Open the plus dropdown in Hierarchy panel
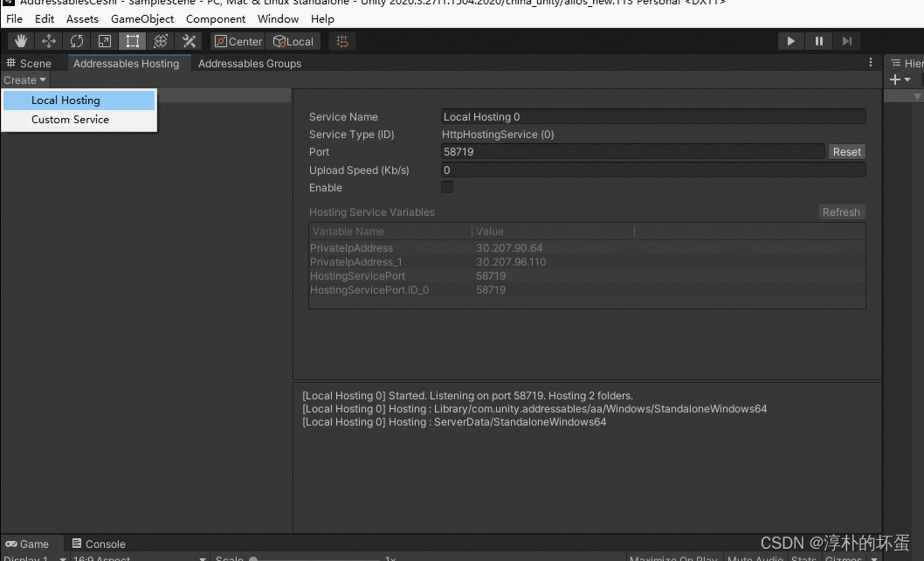This screenshot has width=924, height=561. (x=899, y=80)
